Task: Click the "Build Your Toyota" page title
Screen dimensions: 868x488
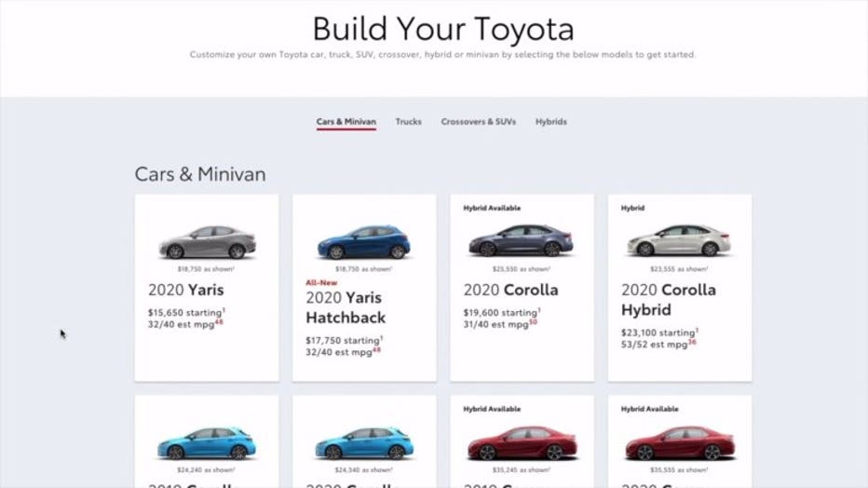Action: click(x=443, y=29)
